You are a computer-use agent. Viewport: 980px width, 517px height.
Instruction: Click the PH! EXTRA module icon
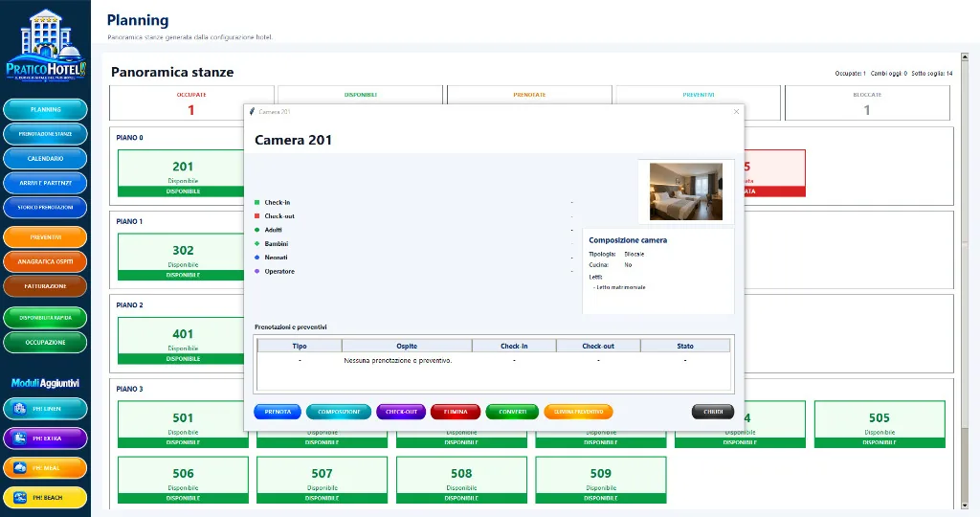click(x=19, y=438)
